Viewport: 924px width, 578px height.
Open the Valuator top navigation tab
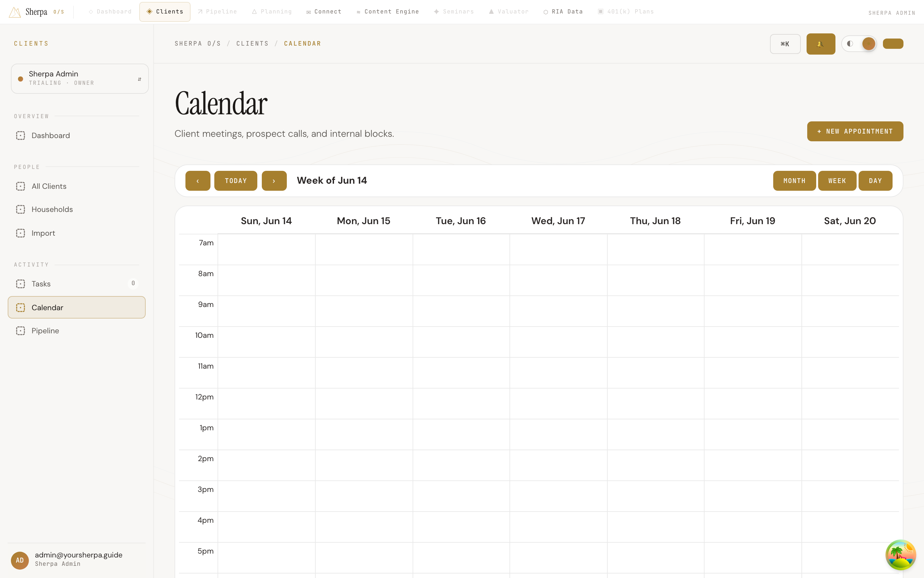point(509,12)
